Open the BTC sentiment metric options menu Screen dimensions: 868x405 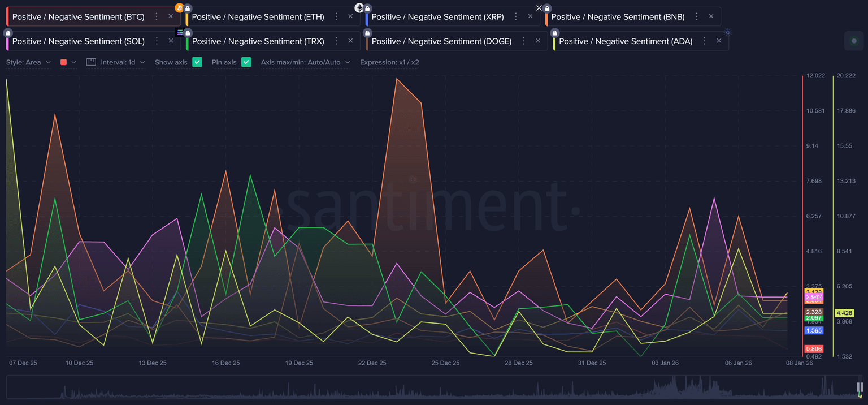(157, 17)
